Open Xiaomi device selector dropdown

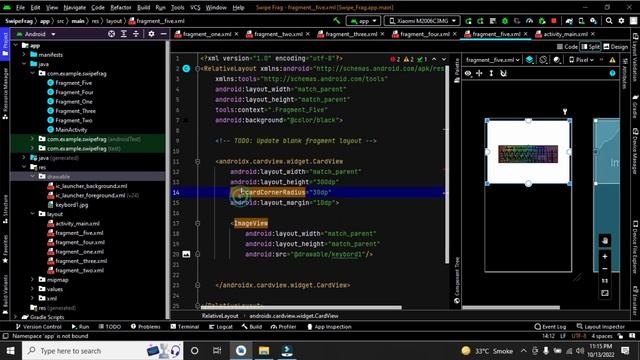click(x=422, y=21)
